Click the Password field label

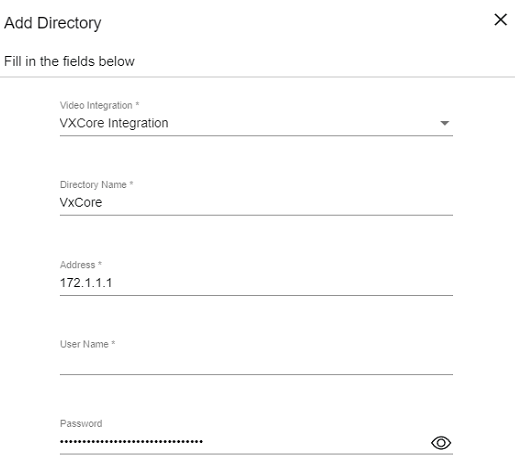click(81, 423)
